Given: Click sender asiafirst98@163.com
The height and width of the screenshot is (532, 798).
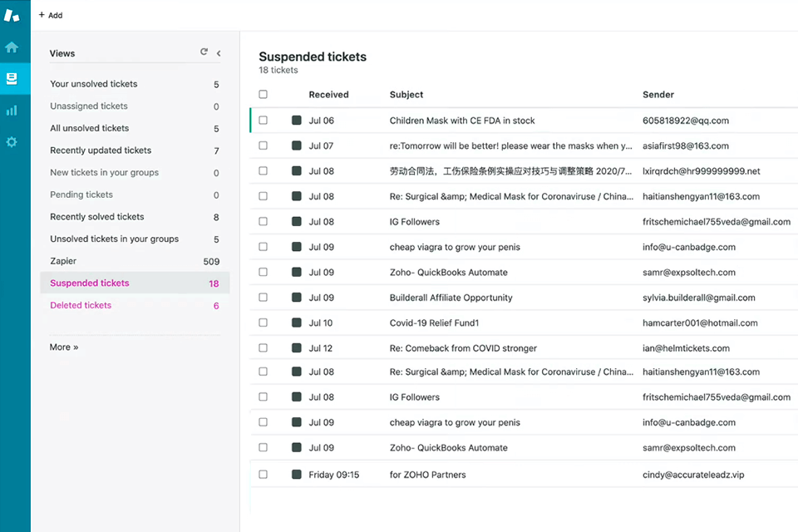Looking at the screenshot, I should coord(686,146).
